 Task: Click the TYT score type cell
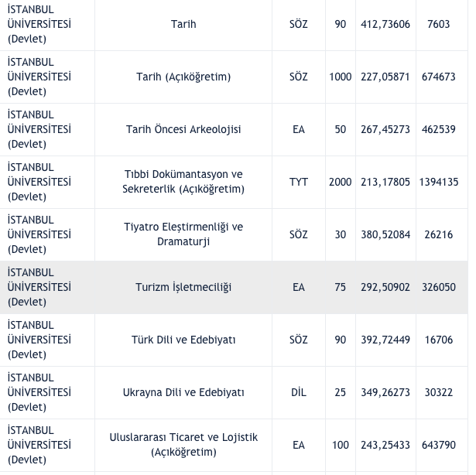299,182
